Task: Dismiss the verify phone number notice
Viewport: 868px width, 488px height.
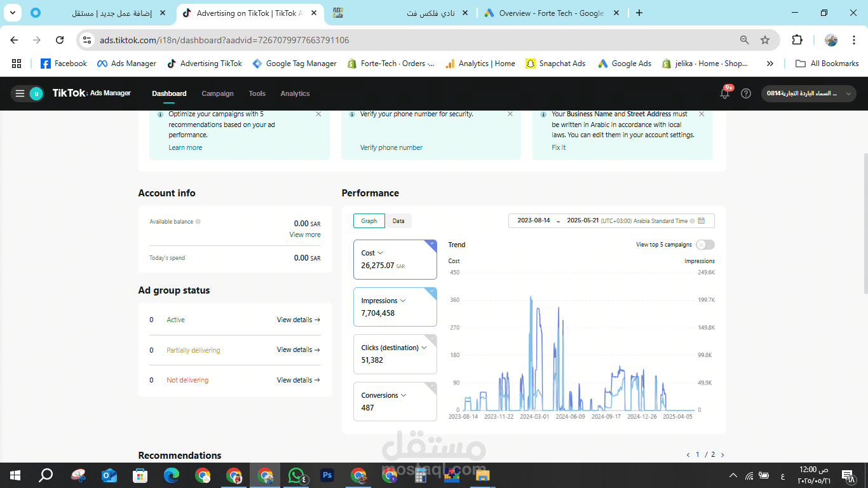Action: [510, 114]
